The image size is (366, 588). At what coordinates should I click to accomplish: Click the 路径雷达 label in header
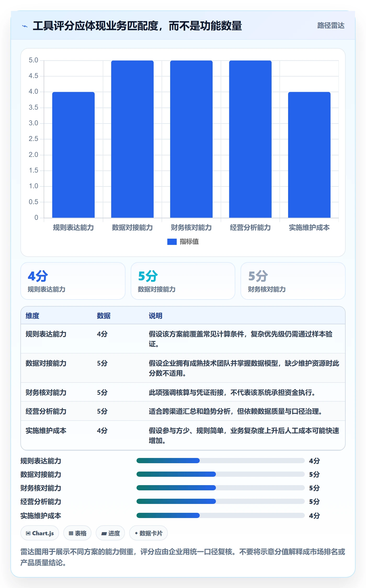point(331,26)
